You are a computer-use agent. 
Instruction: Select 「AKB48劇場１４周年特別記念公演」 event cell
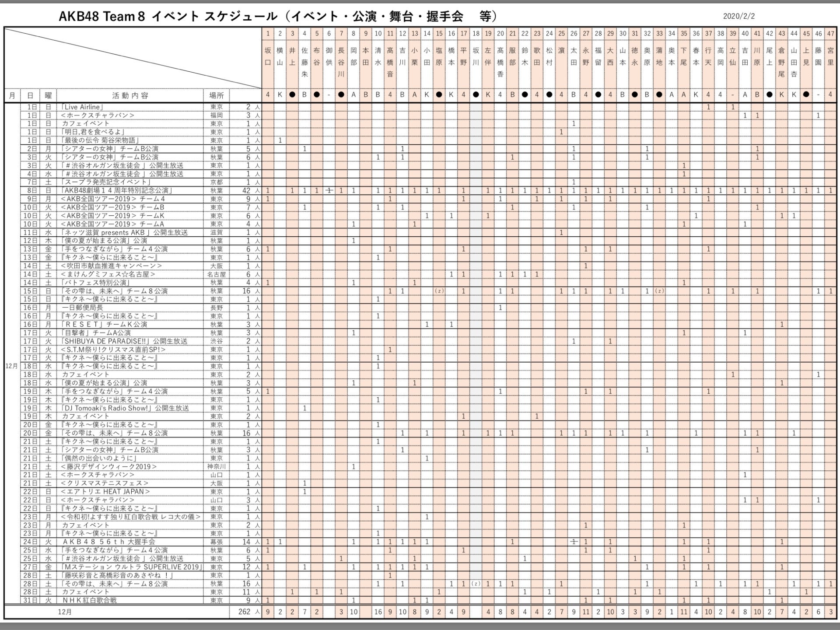(117, 190)
